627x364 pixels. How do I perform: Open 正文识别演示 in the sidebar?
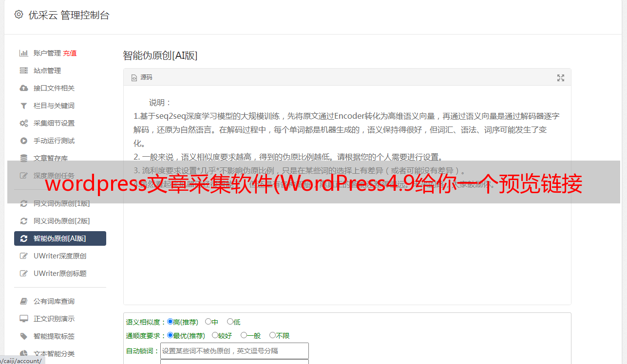click(x=54, y=319)
